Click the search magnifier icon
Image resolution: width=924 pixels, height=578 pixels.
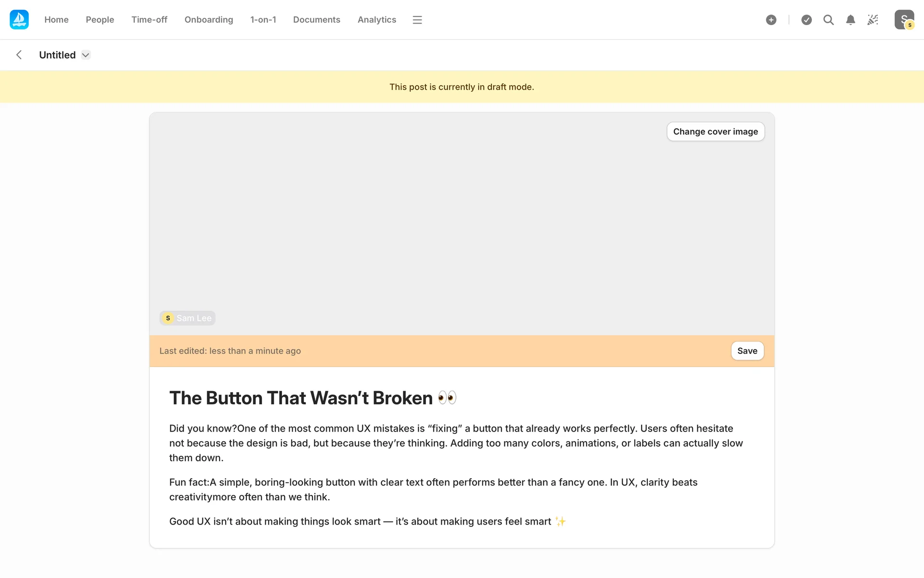[x=828, y=20]
